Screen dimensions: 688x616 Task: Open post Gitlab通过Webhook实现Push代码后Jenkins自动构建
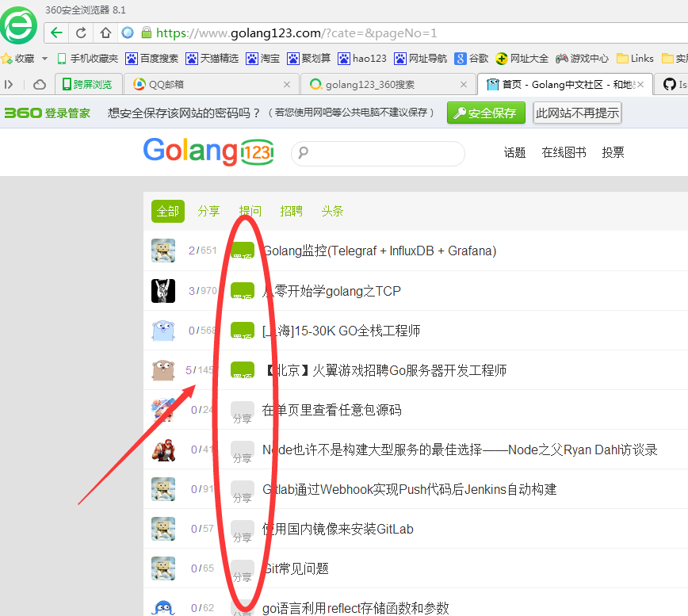tap(409, 489)
